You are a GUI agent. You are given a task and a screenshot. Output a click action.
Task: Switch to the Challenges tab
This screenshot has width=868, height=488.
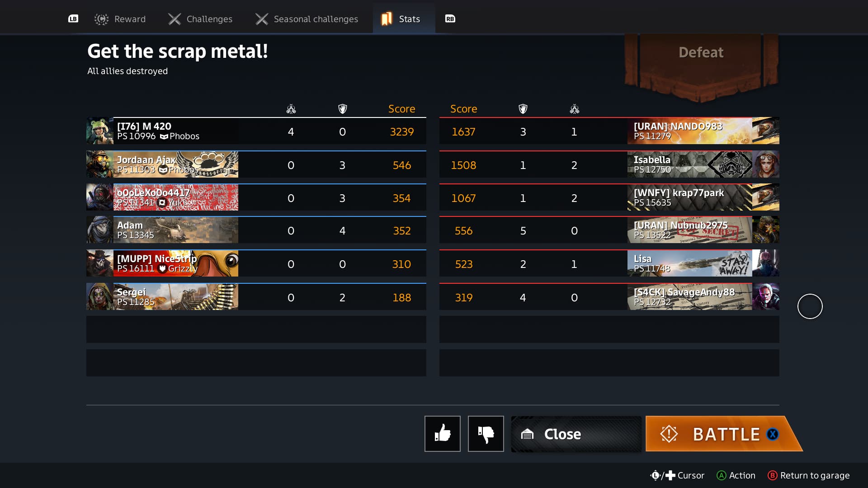[x=200, y=19]
